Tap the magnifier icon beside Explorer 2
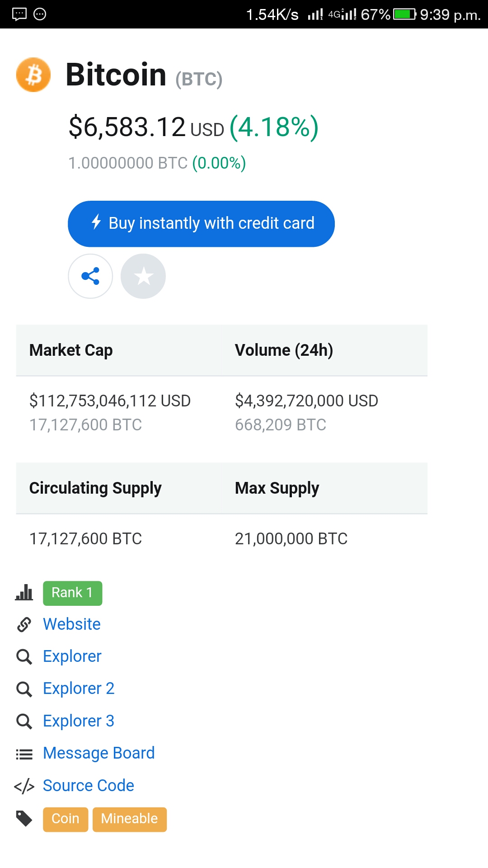Viewport: 488px width, 868px height. tap(24, 689)
